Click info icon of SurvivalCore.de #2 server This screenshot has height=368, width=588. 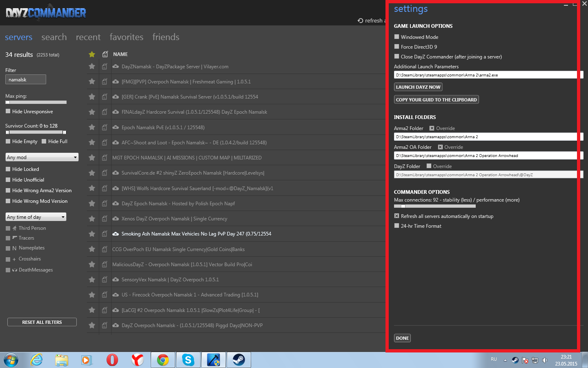105,173
